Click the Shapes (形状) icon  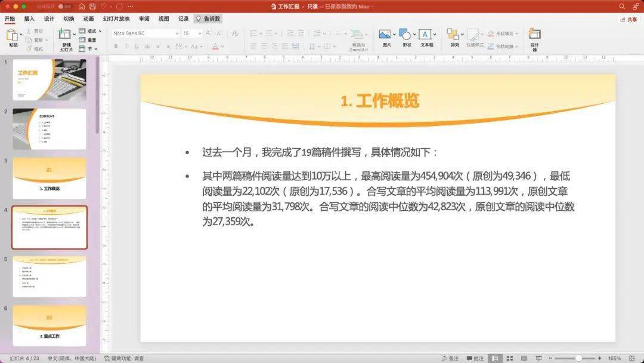(405, 34)
